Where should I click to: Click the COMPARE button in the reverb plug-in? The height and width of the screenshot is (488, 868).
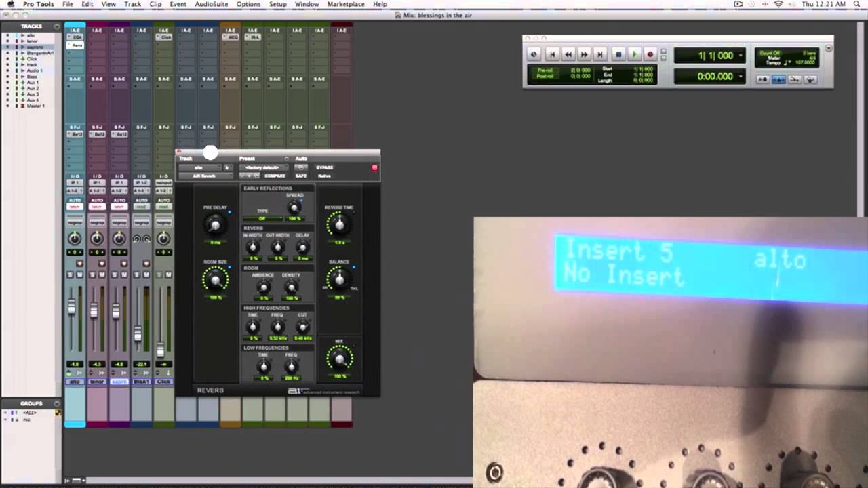(x=275, y=176)
